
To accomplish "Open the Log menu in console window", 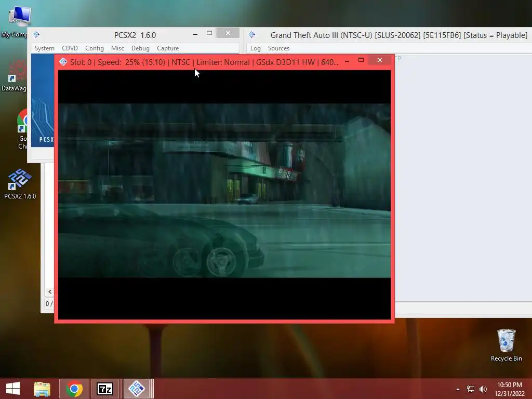I will (256, 48).
